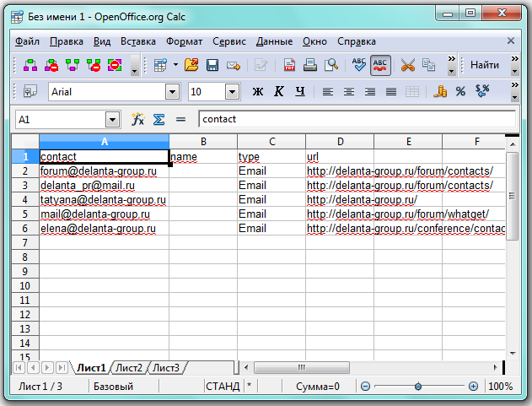Click the Sum sigma icon
This screenshot has height=406, width=532.
point(159,119)
